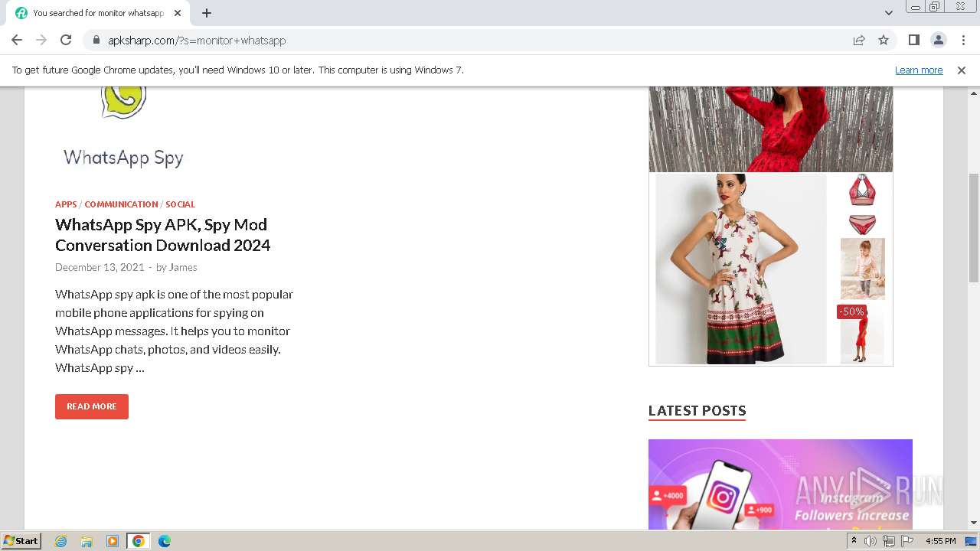Open the red bikini top ad thumbnail

(862, 190)
